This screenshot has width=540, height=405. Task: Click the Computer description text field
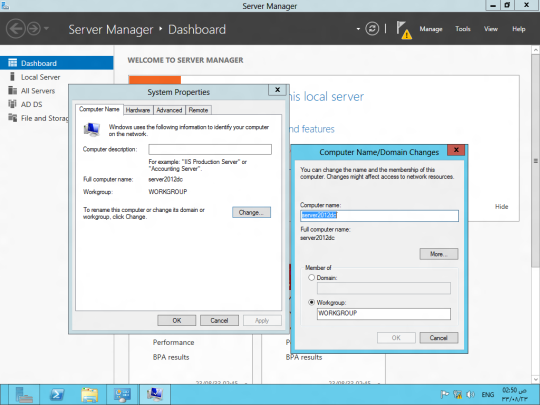coord(210,149)
